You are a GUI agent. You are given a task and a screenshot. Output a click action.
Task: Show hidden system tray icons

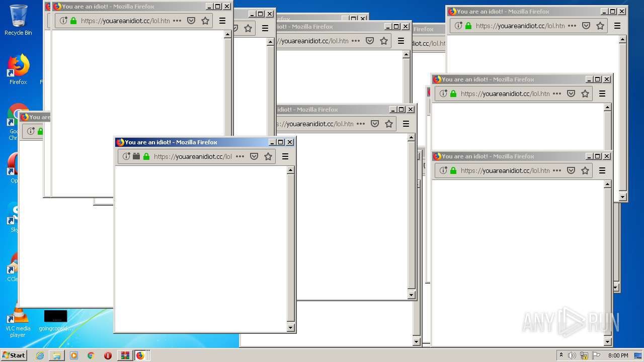(x=561, y=355)
